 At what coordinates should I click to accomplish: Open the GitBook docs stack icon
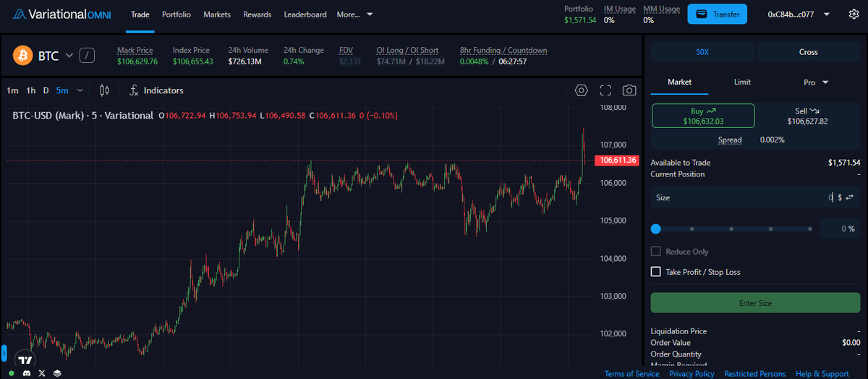[x=57, y=373]
